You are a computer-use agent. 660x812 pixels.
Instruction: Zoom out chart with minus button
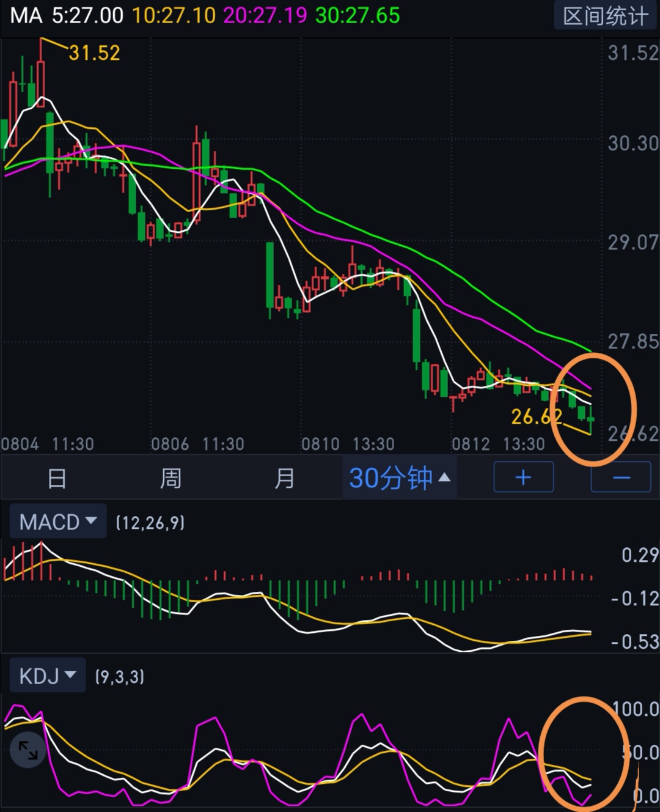621,477
